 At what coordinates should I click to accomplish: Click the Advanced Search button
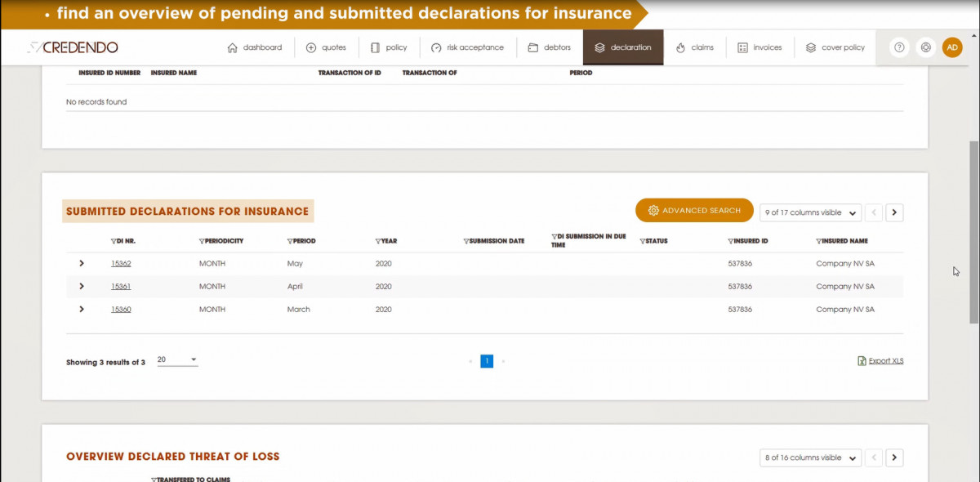coord(694,211)
